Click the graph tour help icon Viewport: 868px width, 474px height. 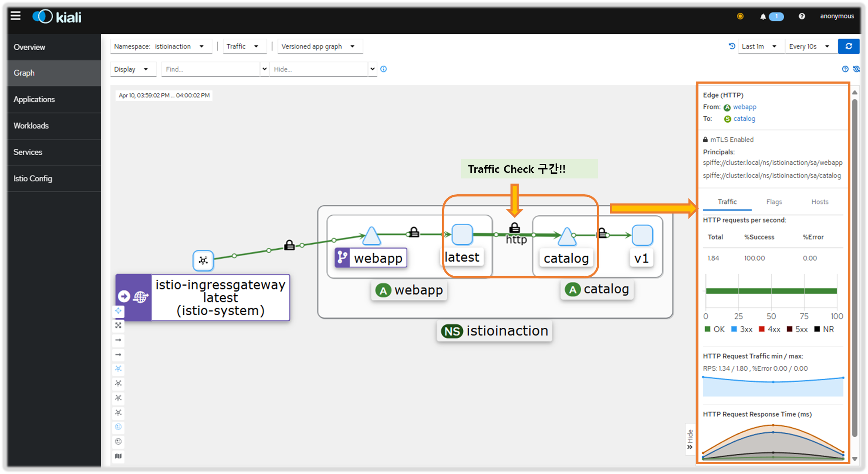click(x=845, y=69)
